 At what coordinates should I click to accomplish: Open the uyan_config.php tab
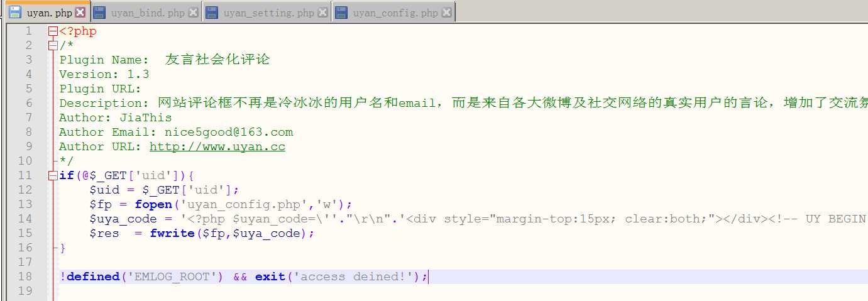395,13
